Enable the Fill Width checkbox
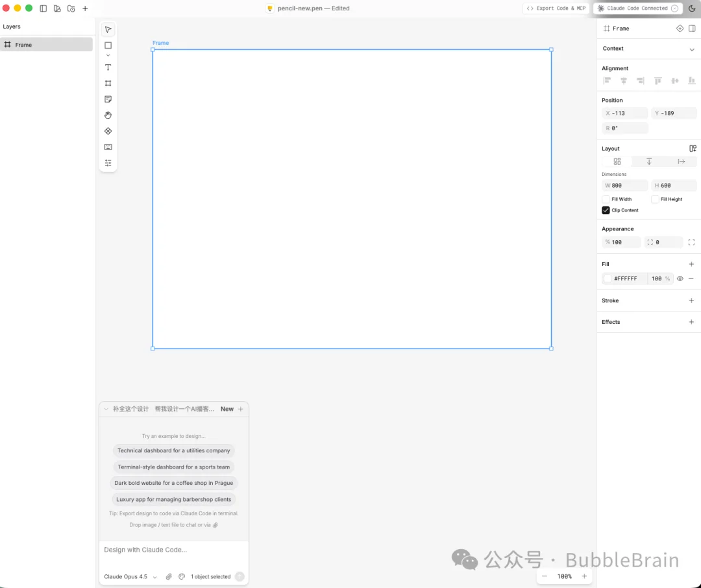This screenshot has height=588, width=701. (x=606, y=199)
